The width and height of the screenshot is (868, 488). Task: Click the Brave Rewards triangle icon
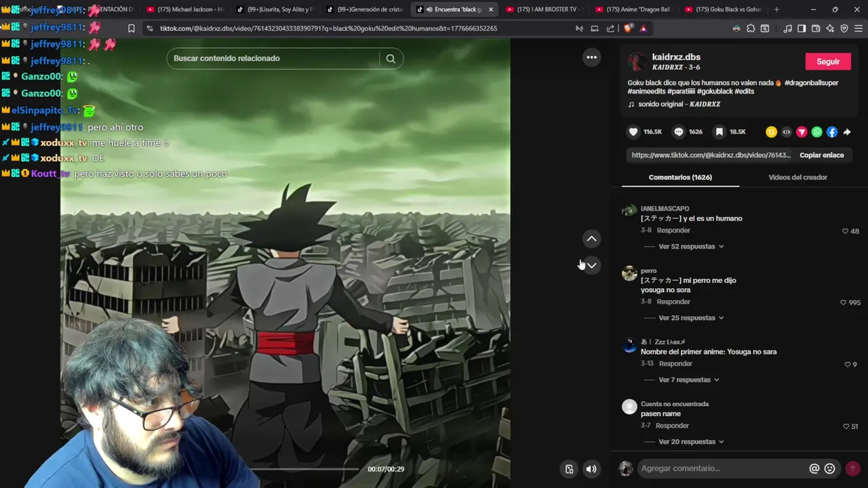644,28
